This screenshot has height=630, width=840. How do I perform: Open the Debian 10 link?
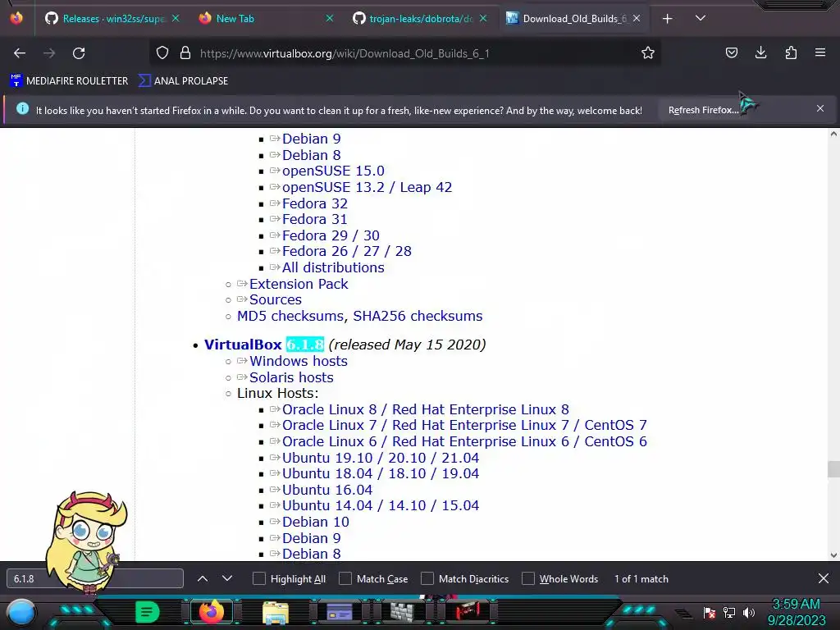coord(316,522)
